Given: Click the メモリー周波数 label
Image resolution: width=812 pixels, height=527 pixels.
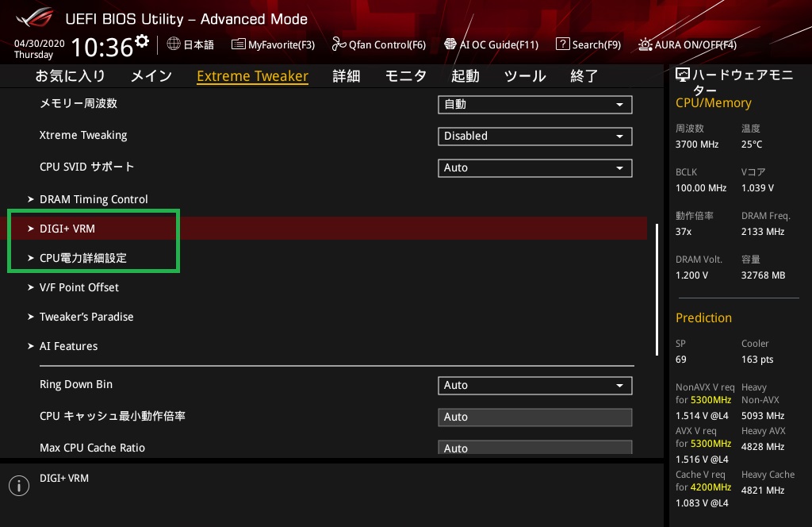Looking at the screenshot, I should coord(79,104).
